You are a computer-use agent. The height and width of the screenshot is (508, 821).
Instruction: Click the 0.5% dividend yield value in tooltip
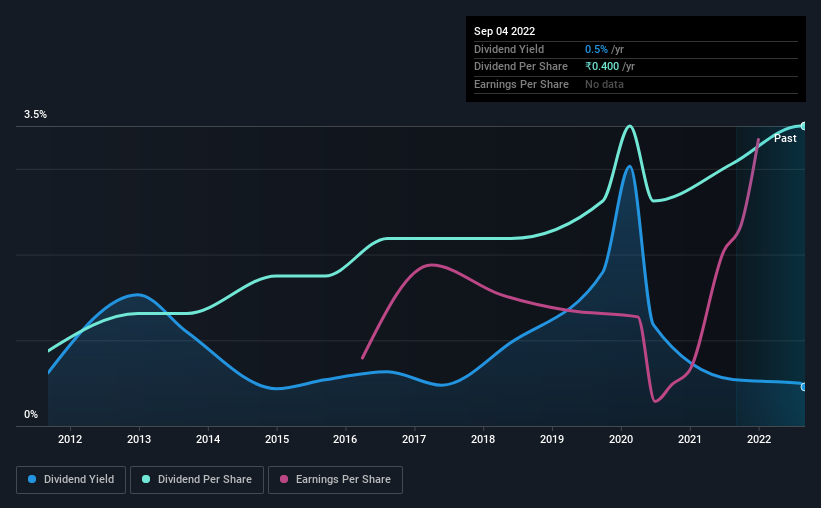(x=596, y=49)
